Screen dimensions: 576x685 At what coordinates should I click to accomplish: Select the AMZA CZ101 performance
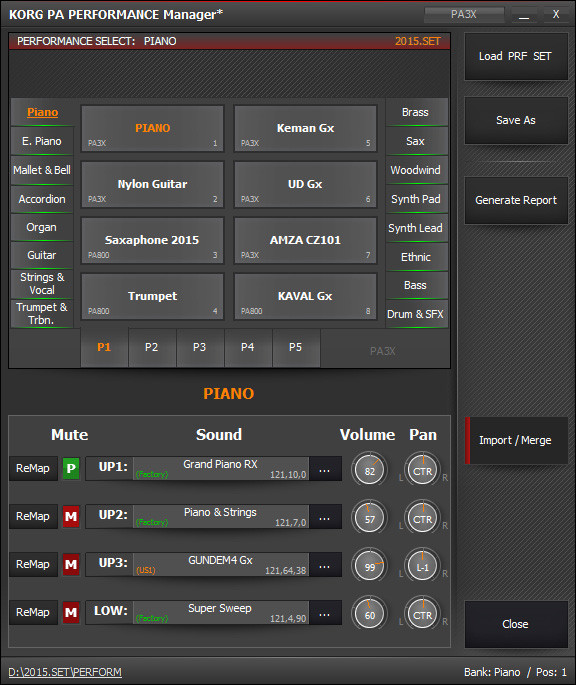[305, 240]
